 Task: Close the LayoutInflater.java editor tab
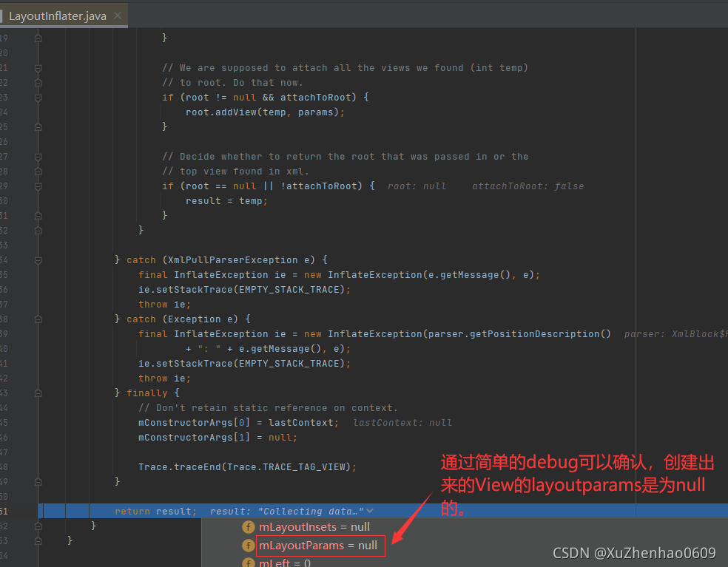[x=118, y=16]
